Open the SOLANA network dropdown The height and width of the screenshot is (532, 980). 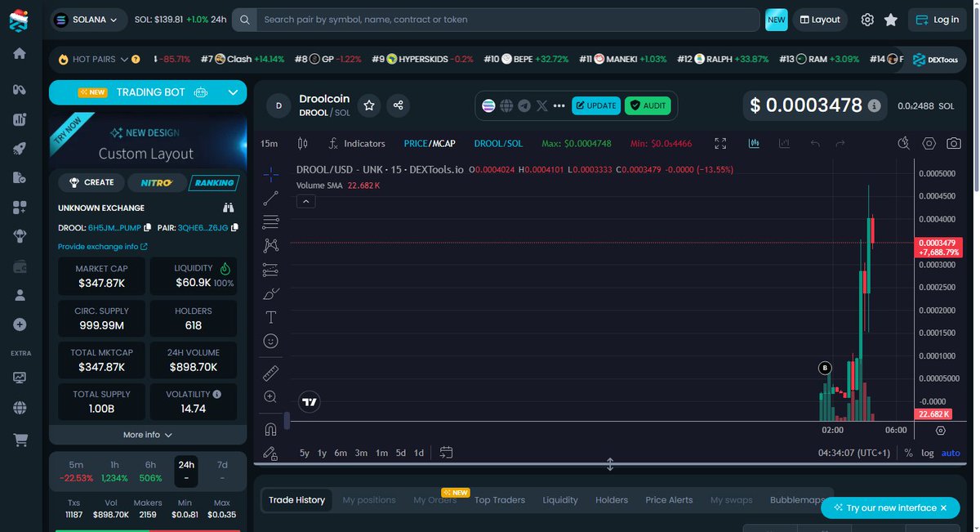tap(87, 18)
